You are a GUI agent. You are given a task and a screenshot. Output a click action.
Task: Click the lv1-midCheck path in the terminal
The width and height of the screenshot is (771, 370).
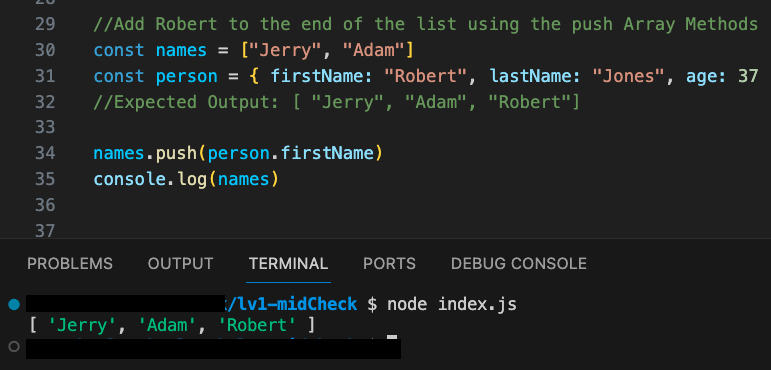[296, 305]
